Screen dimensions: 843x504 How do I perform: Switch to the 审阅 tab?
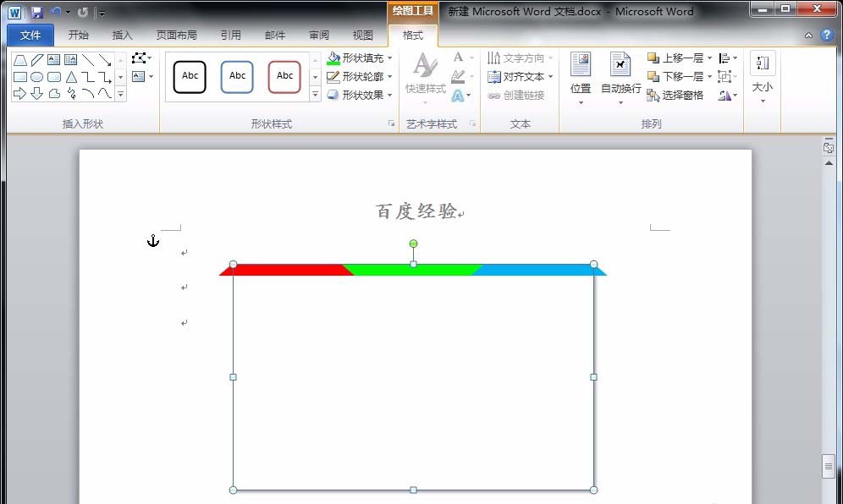[x=319, y=35]
